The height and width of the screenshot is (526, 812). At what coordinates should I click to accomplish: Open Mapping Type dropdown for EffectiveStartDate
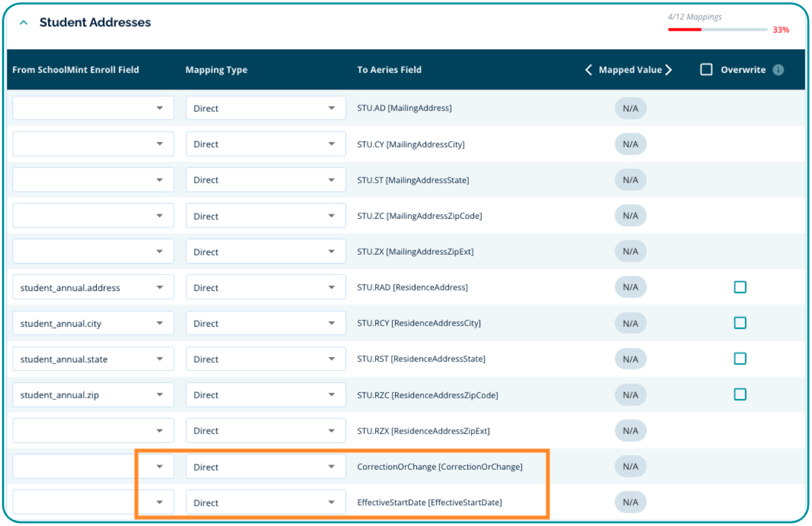tap(265, 503)
